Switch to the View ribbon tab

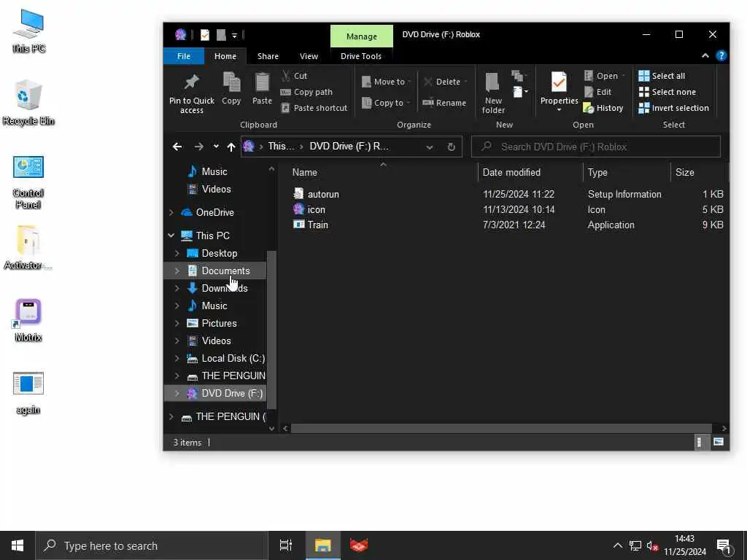pyautogui.click(x=309, y=56)
